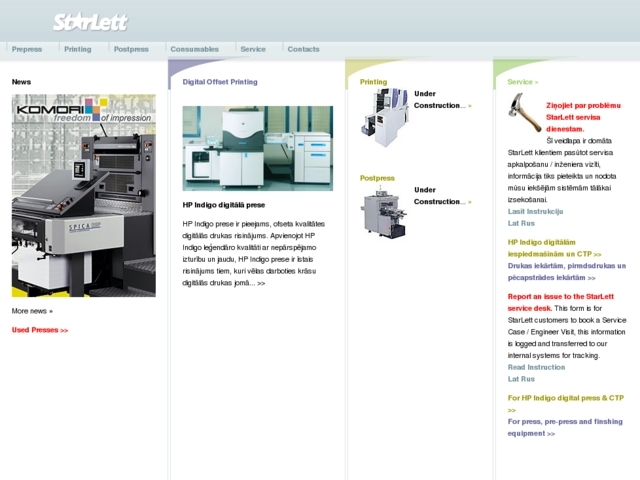Follow the More news link

pos(32,311)
